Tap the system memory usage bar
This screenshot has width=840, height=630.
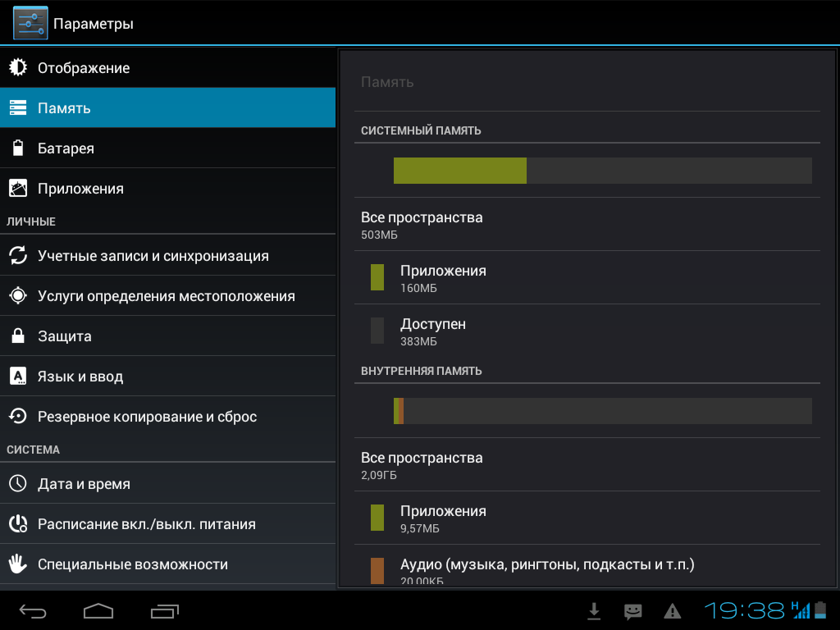[x=603, y=171]
